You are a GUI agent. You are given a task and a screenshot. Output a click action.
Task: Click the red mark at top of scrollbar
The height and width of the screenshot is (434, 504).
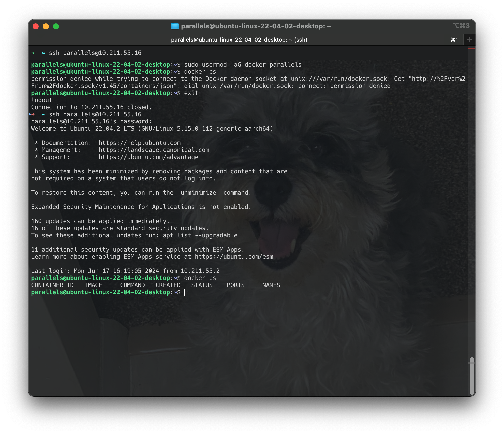pyautogui.click(x=471, y=49)
